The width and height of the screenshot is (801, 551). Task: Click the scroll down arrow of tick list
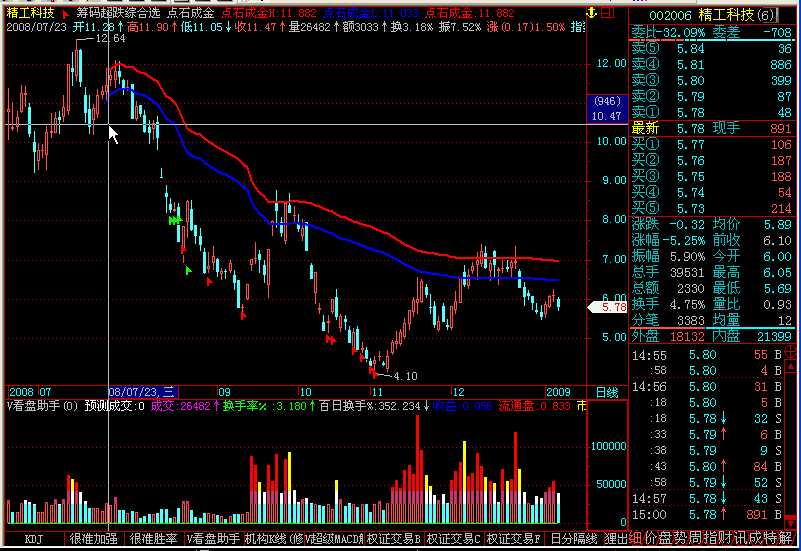(790, 523)
